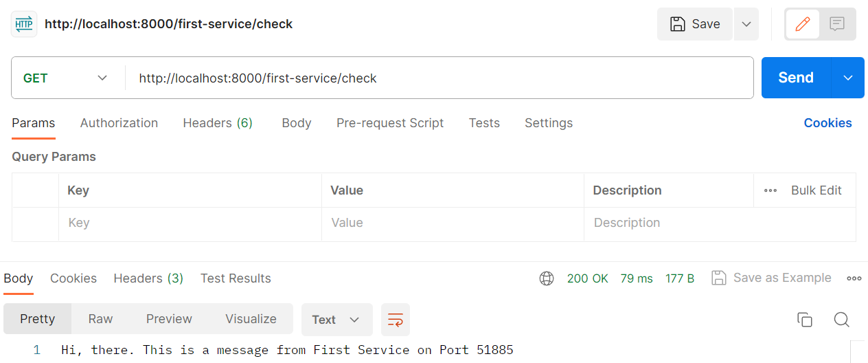Open the response more options ellipsis

(854, 278)
